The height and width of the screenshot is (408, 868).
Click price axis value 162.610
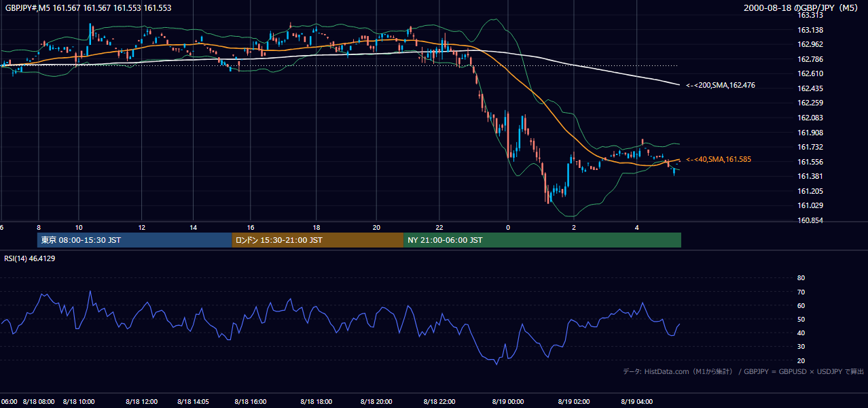[x=810, y=73]
